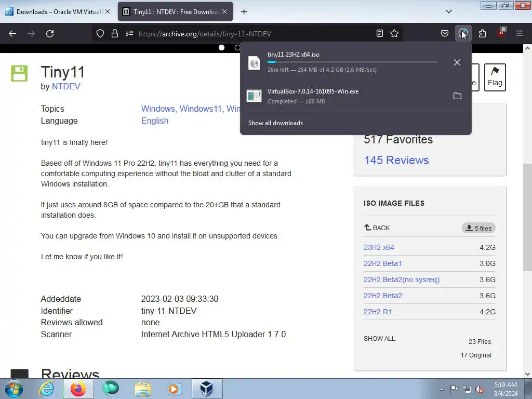Click the scrollbar down arrow
This screenshot has height=399, width=532.
[527, 374]
